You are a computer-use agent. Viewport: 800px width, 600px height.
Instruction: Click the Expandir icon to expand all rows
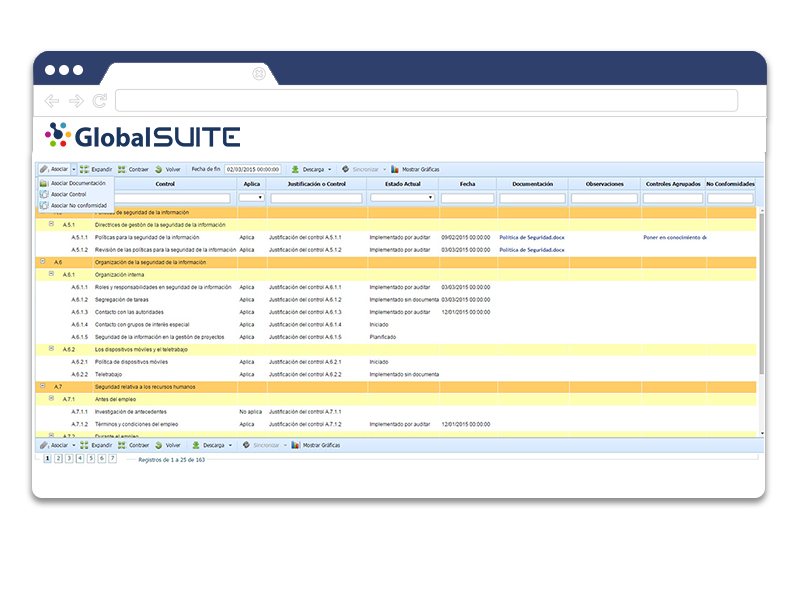[84, 168]
